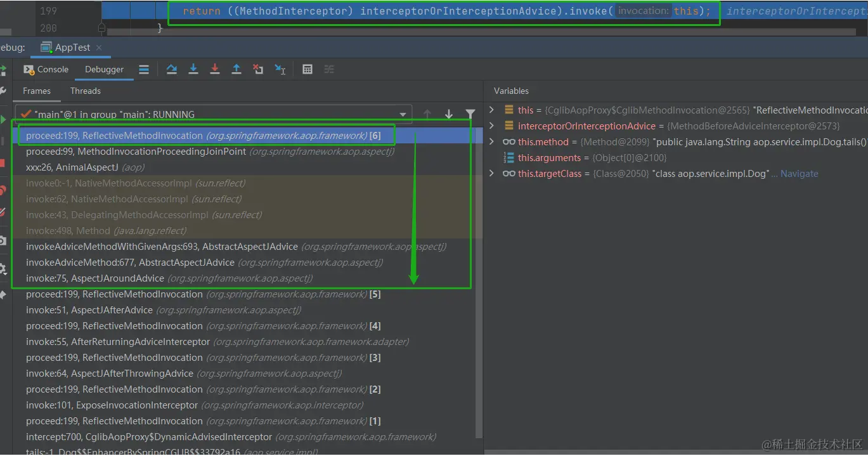Click the Force Step Into icon

tap(215, 69)
